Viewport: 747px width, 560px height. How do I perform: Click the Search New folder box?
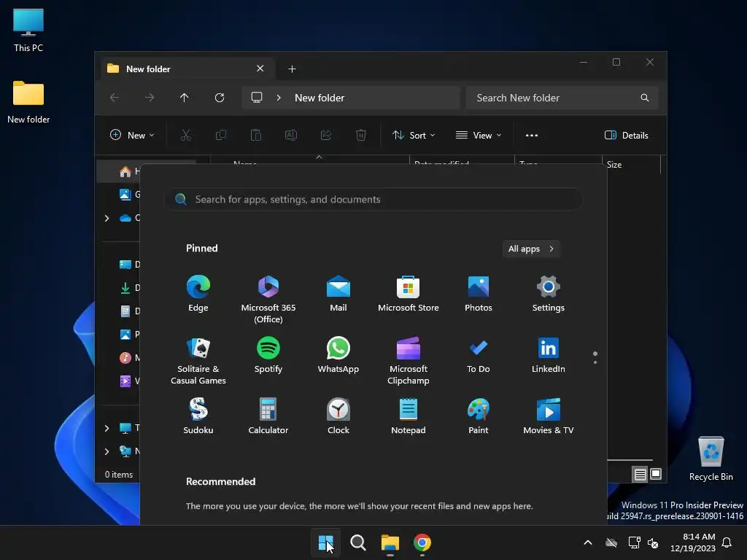pyautogui.click(x=562, y=98)
